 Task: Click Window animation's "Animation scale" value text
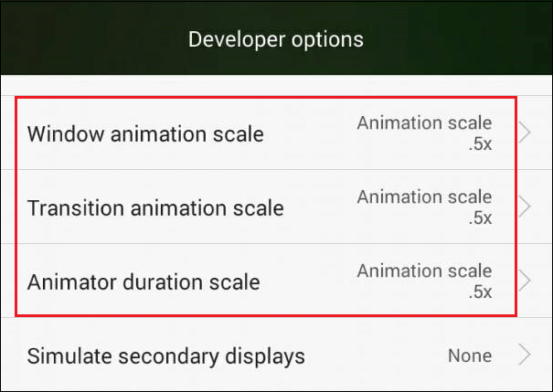pyautogui.click(x=424, y=122)
